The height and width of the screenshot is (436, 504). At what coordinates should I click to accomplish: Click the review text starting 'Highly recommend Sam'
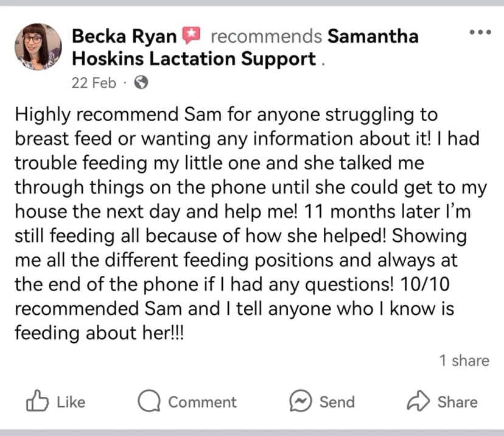(251, 223)
